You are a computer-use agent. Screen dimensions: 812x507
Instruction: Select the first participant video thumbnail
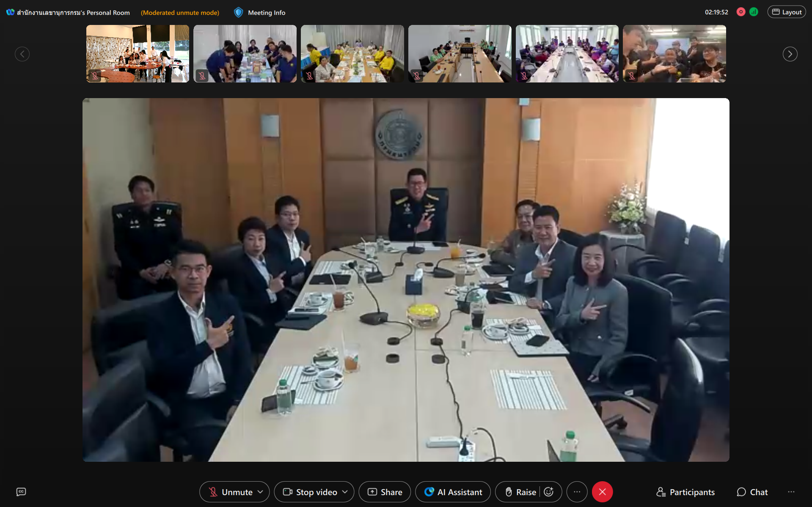[x=138, y=54]
